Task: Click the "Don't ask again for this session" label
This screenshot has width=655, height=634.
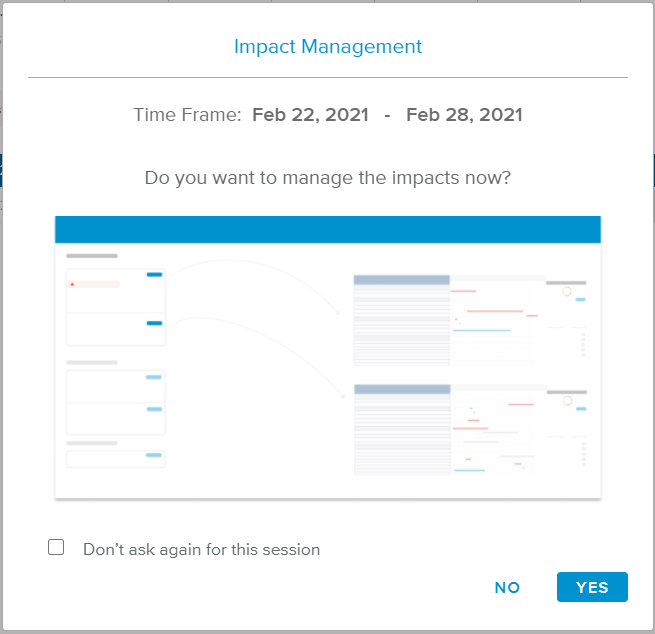Action: [201, 549]
